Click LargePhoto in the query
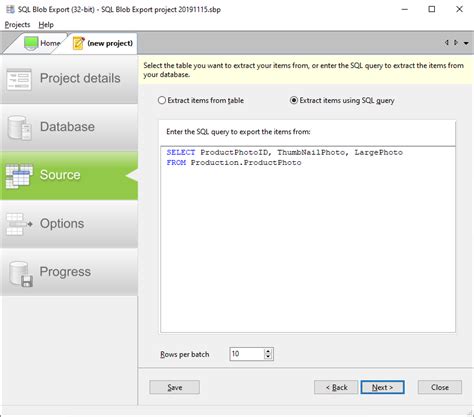The image size is (474, 417). (x=379, y=152)
